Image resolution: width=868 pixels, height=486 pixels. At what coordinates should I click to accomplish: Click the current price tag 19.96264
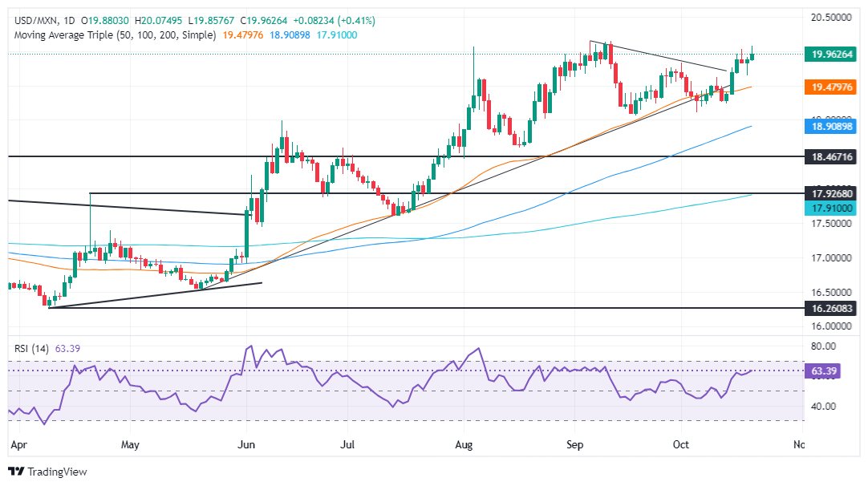pyautogui.click(x=831, y=55)
